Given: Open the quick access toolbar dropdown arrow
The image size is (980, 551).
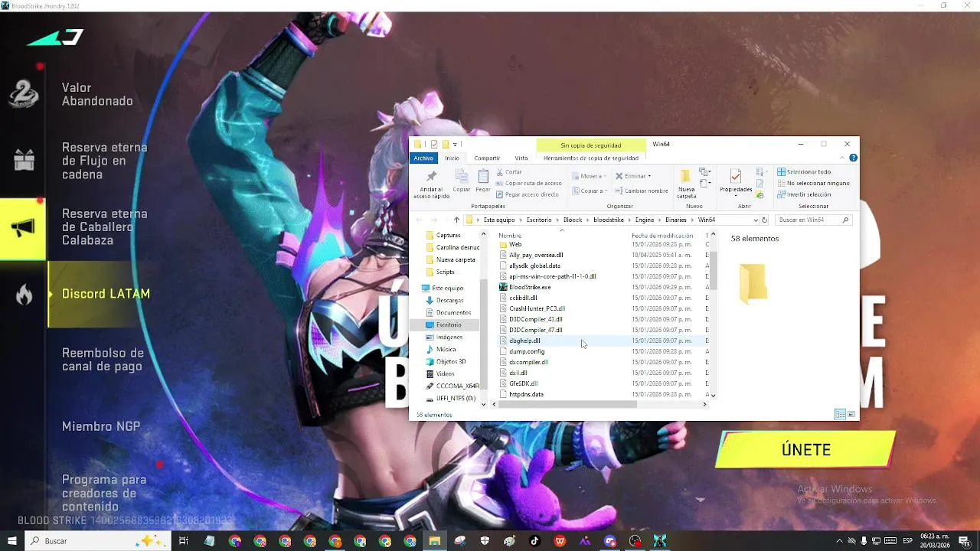Looking at the screenshot, I should click(x=455, y=144).
